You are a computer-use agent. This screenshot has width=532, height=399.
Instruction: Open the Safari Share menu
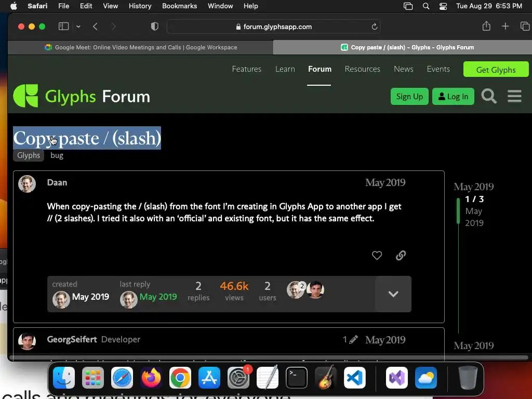(x=486, y=26)
